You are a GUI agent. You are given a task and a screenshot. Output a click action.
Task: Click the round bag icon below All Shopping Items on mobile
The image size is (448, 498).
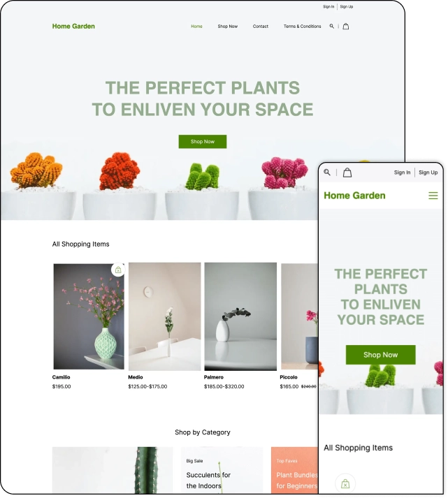(345, 484)
